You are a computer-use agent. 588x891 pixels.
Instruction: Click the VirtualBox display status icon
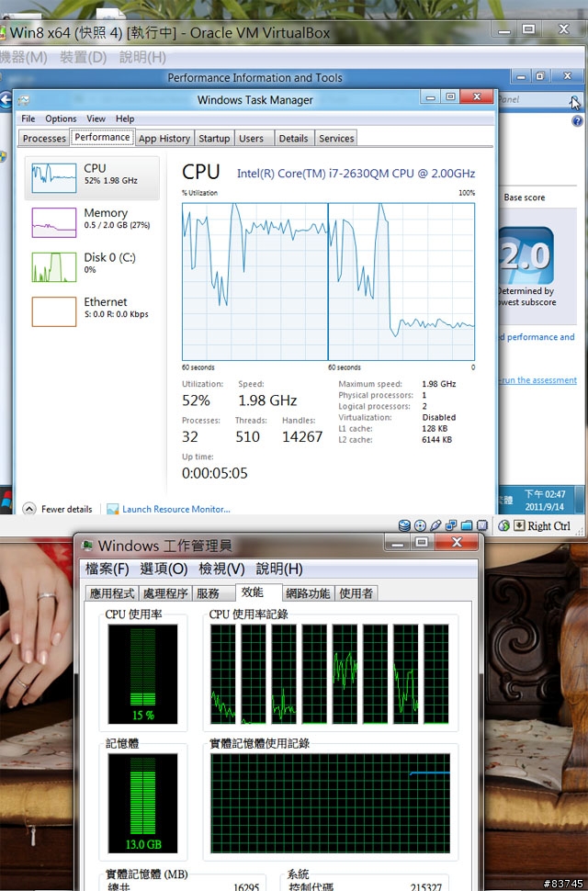pos(481,525)
